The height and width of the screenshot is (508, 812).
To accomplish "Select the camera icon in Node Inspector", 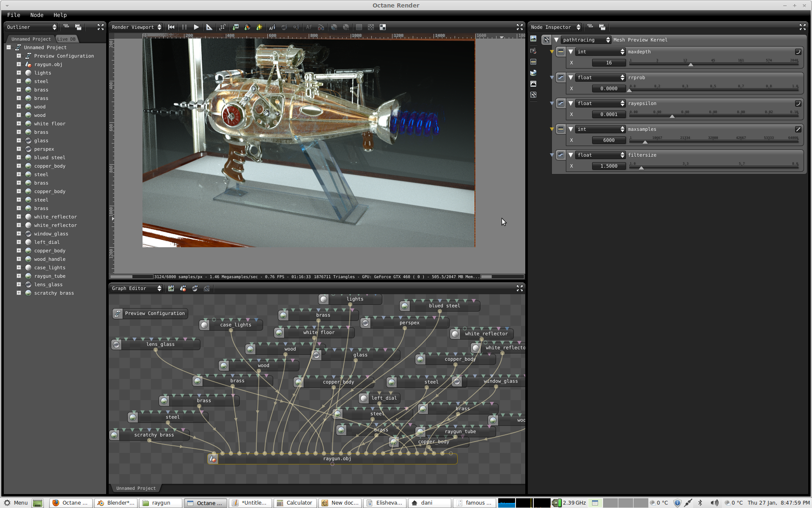I will (x=533, y=51).
